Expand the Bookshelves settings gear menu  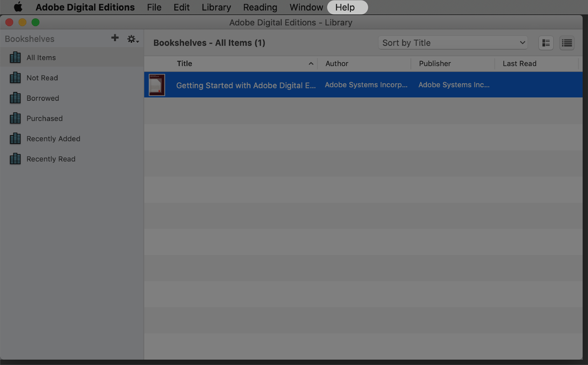[x=132, y=38]
